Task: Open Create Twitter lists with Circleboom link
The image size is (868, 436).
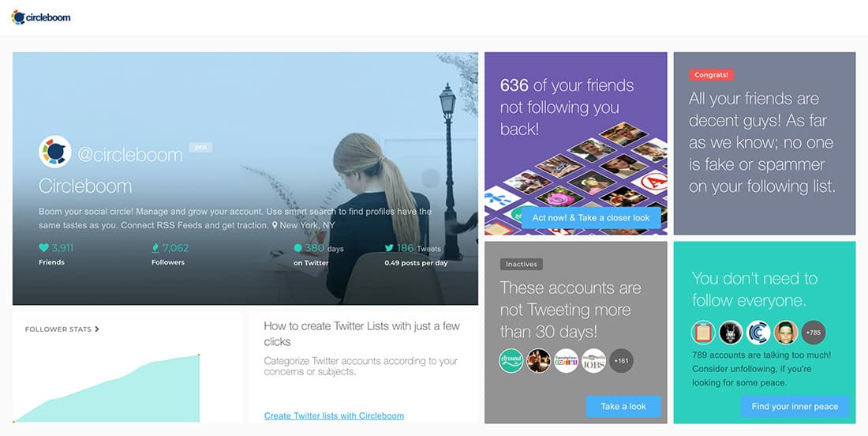Action: [x=334, y=415]
